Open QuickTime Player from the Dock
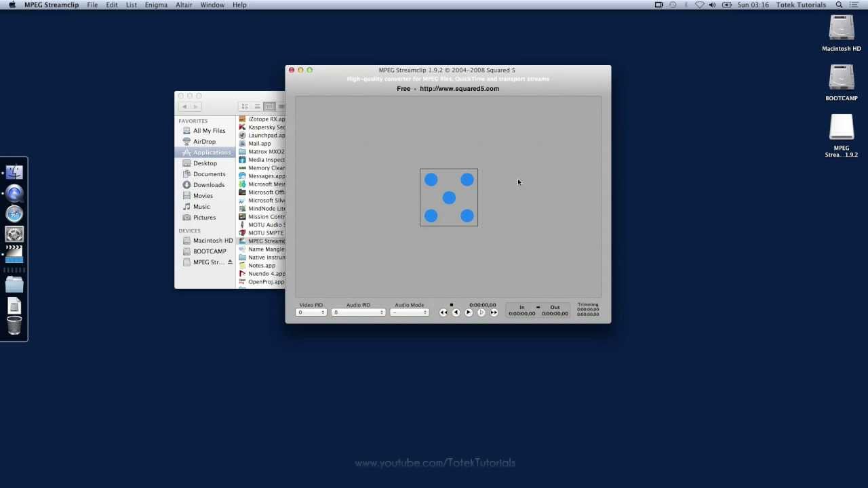The height and width of the screenshot is (488, 868). pyautogui.click(x=14, y=194)
